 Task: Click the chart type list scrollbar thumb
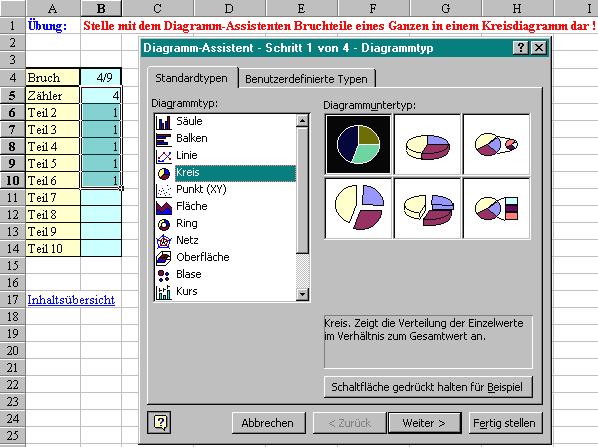pyautogui.click(x=302, y=190)
